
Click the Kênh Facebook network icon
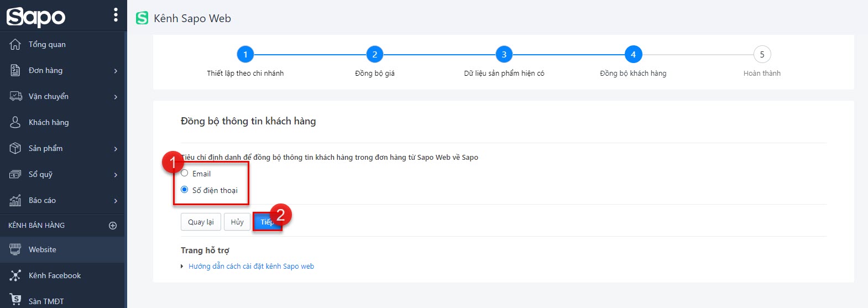pos(15,275)
